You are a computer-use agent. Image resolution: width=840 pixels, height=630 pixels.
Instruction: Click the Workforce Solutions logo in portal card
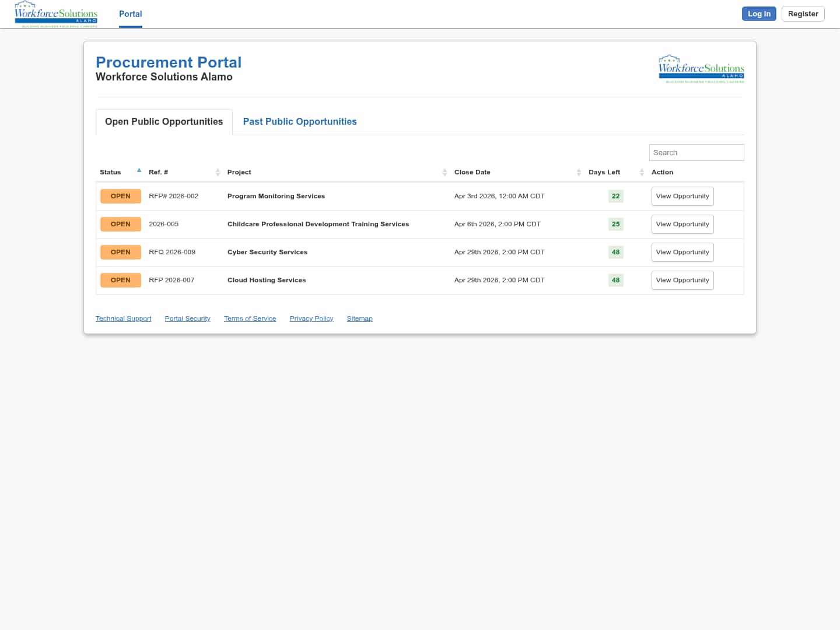point(701,69)
